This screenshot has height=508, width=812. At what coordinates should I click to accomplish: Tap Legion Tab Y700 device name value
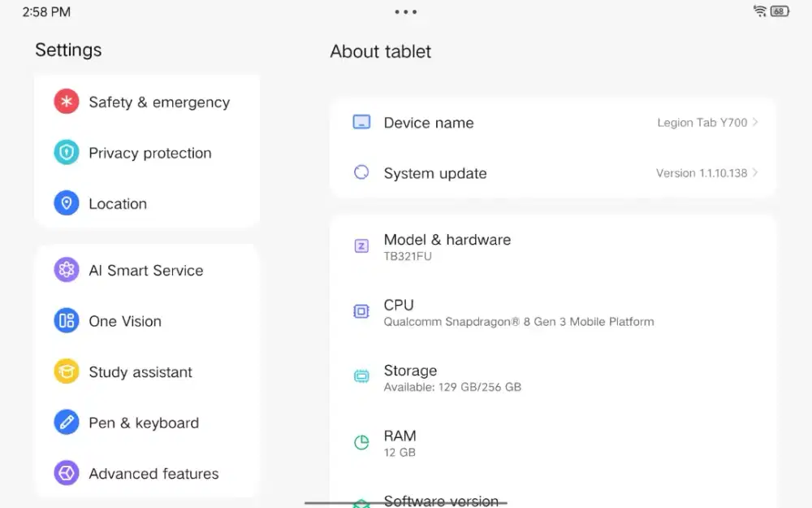click(x=702, y=123)
